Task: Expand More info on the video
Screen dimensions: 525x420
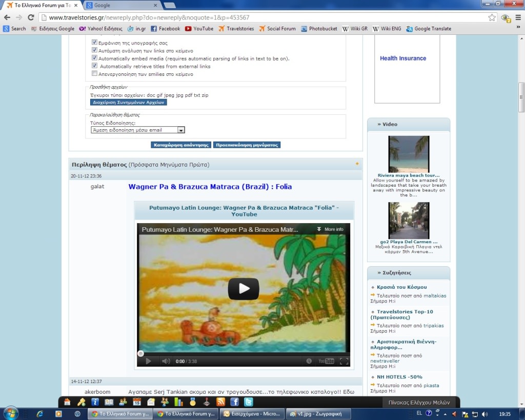Action: (x=330, y=229)
